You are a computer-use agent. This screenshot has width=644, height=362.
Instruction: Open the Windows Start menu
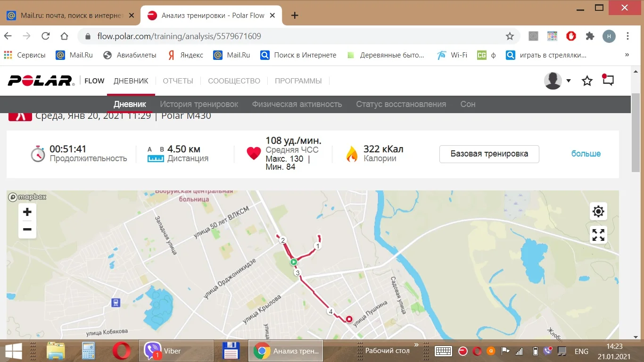(x=14, y=351)
